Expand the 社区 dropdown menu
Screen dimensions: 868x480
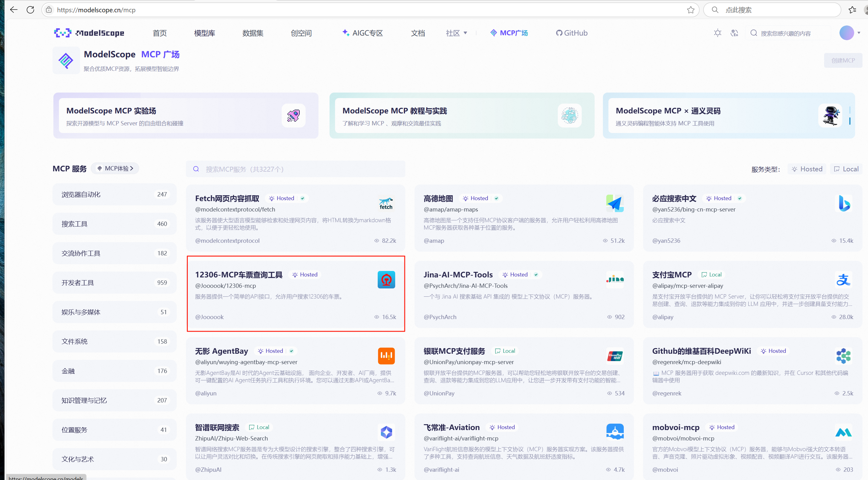click(456, 33)
